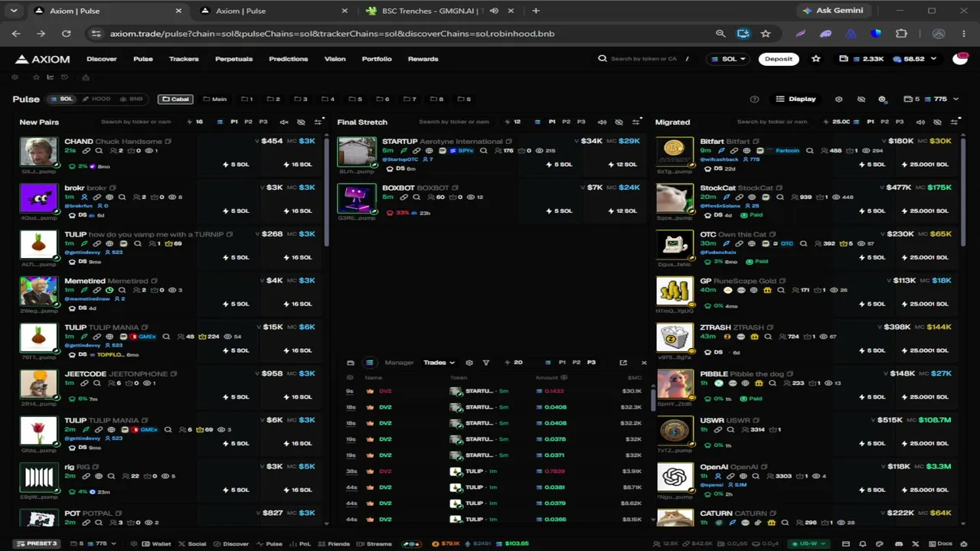Open the Trades panel settings gear
980x551 pixels.
pos(469,363)
